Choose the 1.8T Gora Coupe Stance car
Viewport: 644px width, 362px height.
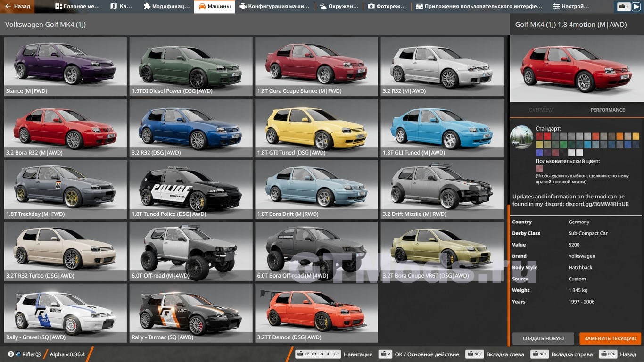point(317,66)
